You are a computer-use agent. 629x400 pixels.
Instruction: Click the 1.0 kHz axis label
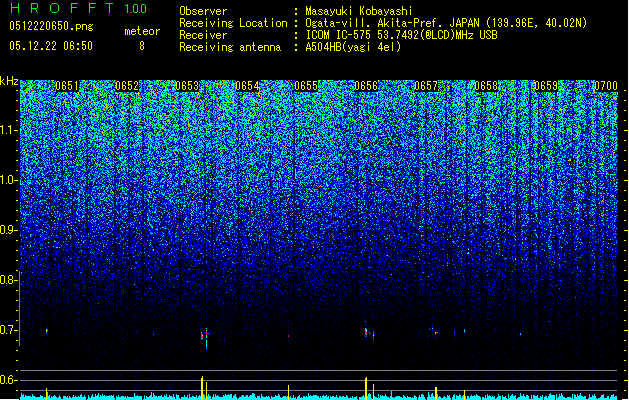click(9, 180)
